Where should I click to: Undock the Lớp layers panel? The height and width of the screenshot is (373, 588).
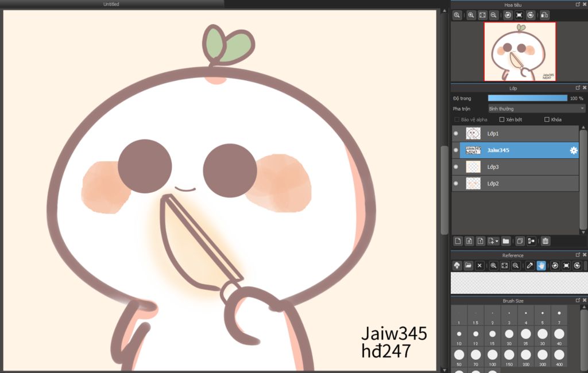click(x=578, y=88)
